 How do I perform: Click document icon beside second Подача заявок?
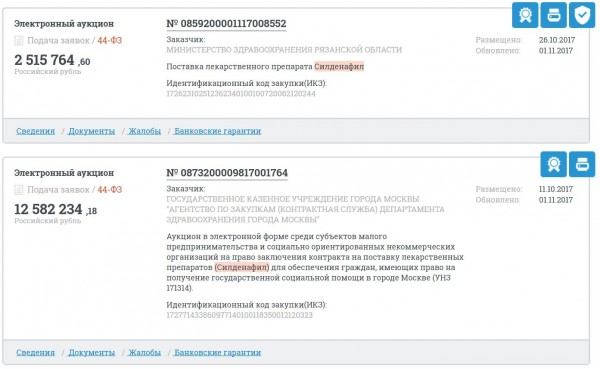[x=18, y=190]
